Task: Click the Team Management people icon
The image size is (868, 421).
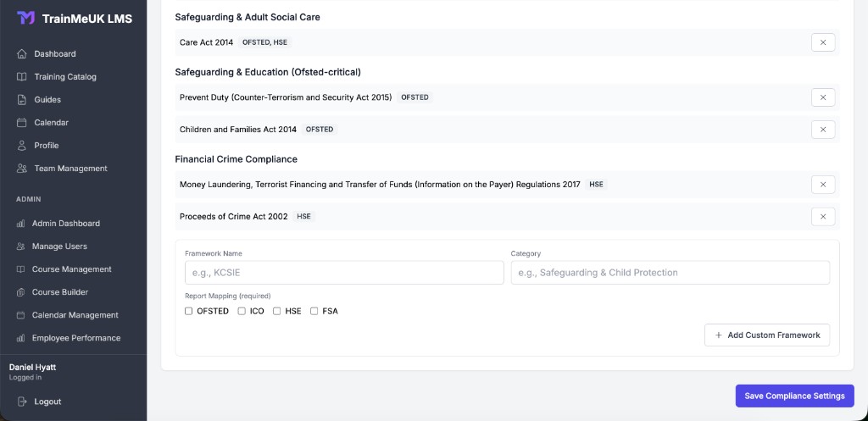Action: click(21, 169)
